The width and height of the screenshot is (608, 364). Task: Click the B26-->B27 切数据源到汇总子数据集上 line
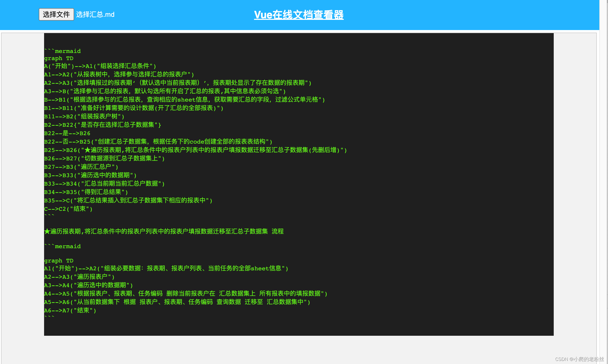click(104, 159)
